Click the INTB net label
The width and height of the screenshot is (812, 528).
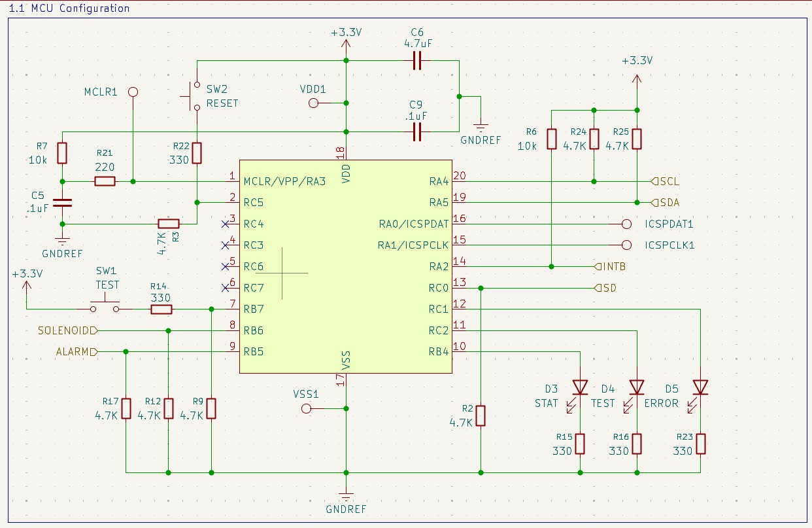click(611, 266)
